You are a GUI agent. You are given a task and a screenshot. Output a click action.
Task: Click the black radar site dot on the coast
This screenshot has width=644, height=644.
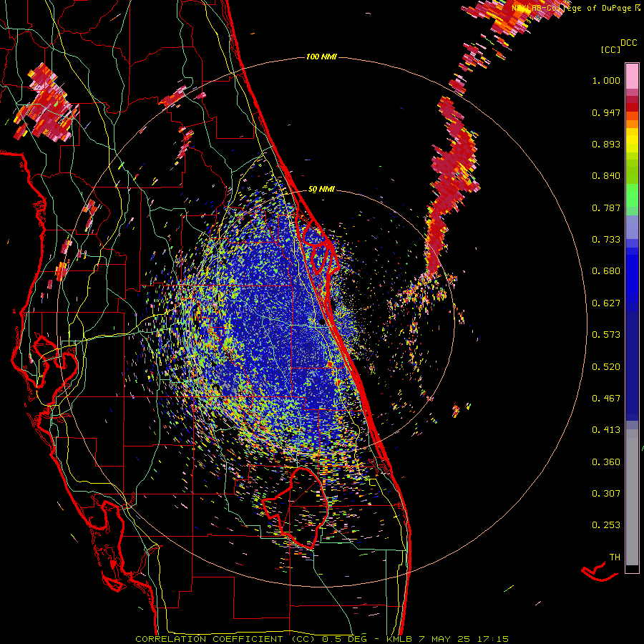(x=321, y=323)
